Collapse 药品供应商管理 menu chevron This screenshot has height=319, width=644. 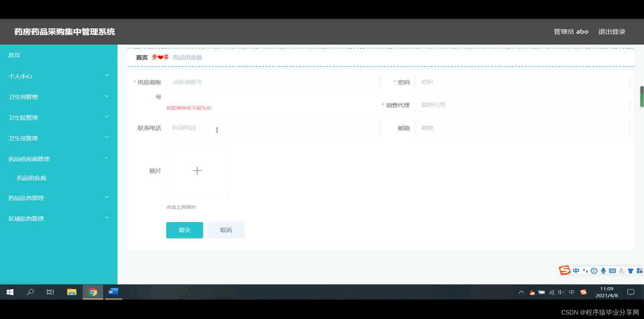[x=107, y=158]
